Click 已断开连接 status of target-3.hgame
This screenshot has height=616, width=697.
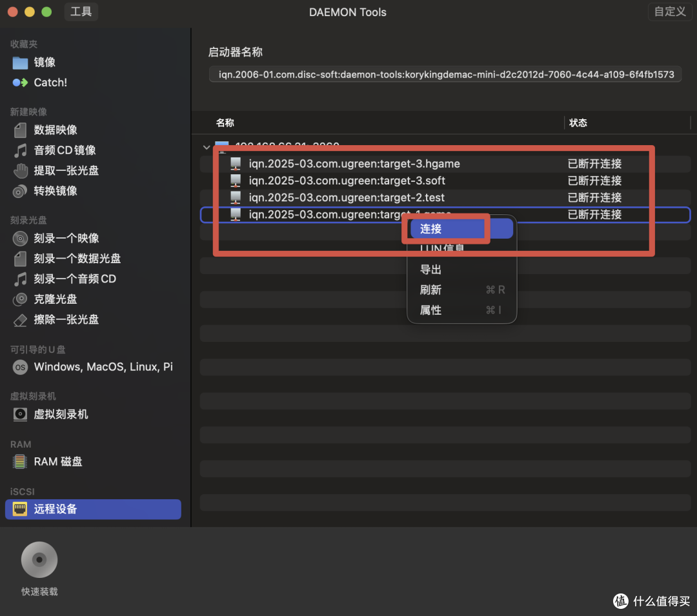point(595,164)
